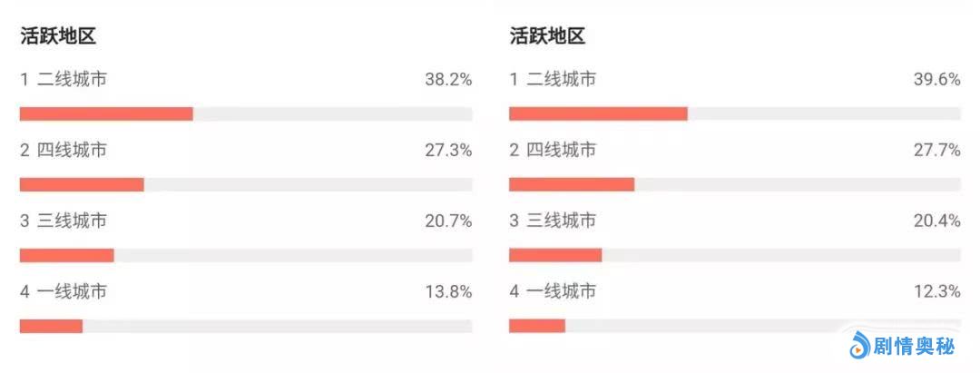This screenshot has width=980, height=373.
Task: Click the 一线城市 bar showing 13.8%
Action: pyautogui.click(x=51, y=326)
